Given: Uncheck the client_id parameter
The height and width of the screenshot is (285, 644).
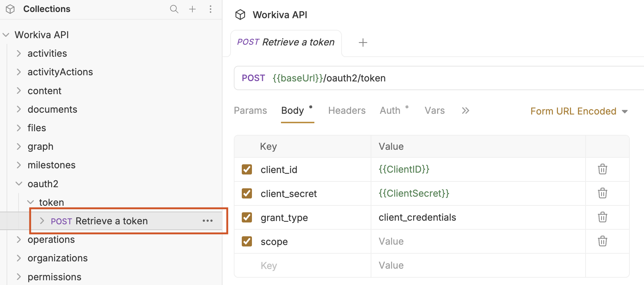Looking at the screenshot, I should pyautogui.click(x=247, y=169).
